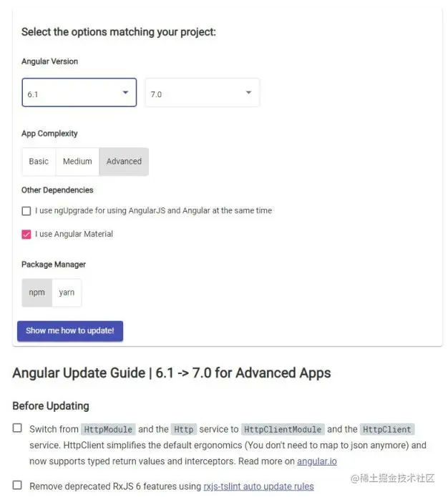Open the rxjs-tslint auto update rules link
Viewport: 448px width, 497px height.
click(258, 486)
